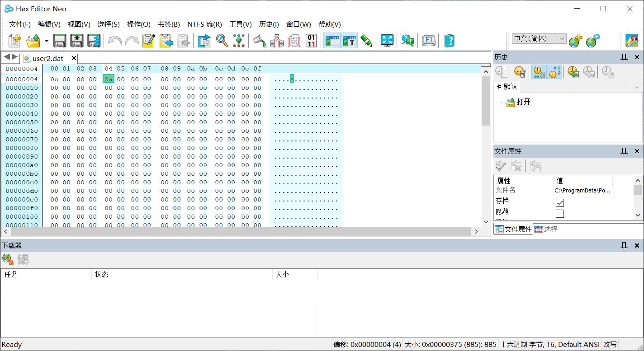Create a new file with toolbar icon
The width and height of the screenshot is (644, 351).
pyautogui.click(x=15, y=41)
